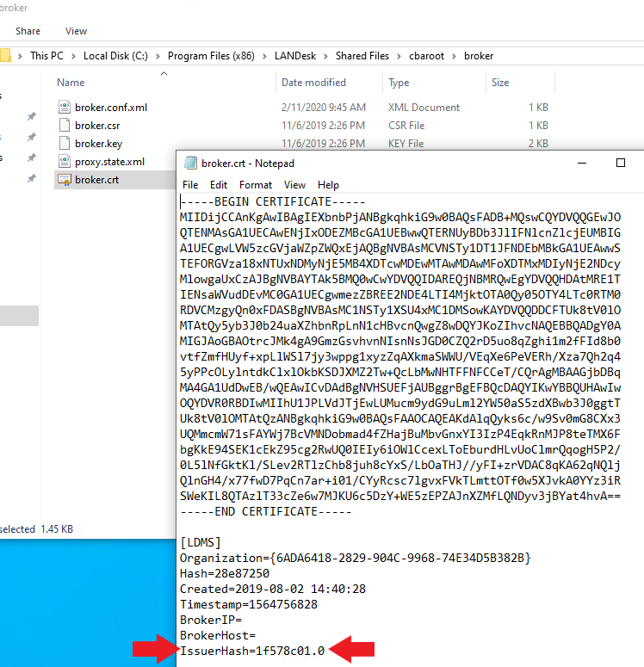The image size is (644, 667).
Task: Click the first pin icon in sidebar
Action: 32,116
